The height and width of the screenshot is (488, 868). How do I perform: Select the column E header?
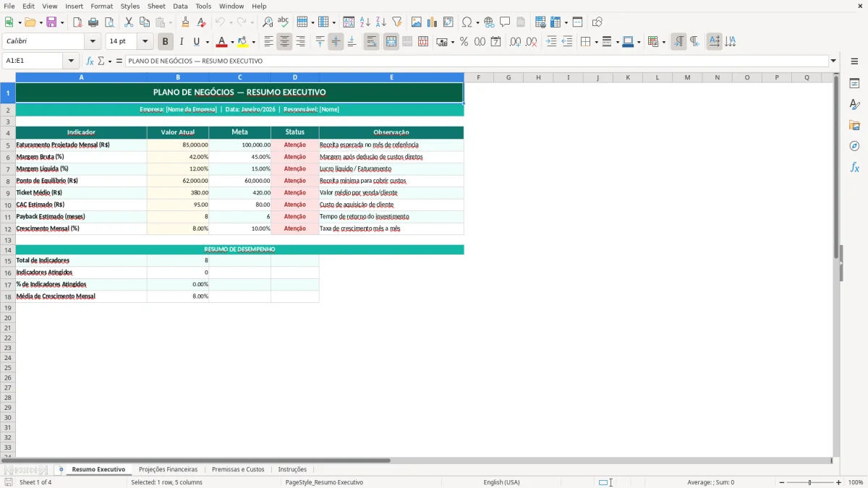click(x=391, y=77)
